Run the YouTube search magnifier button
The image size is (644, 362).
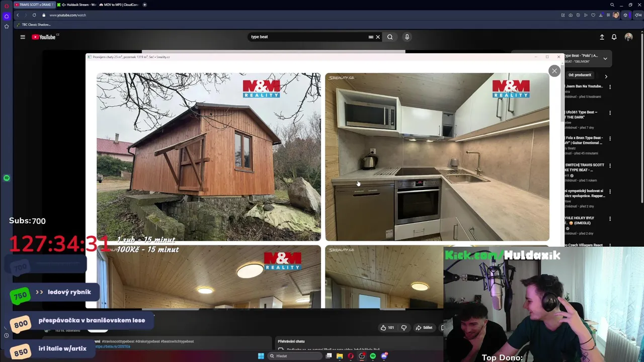tap(390, 37)
